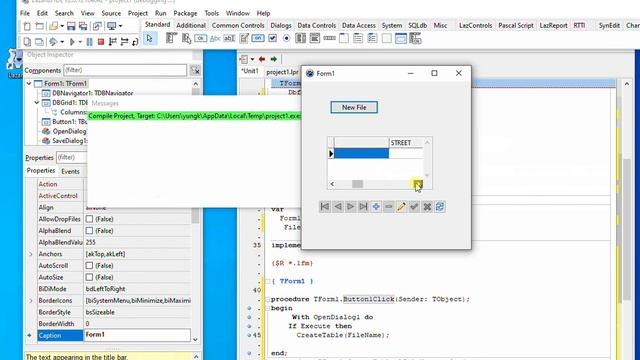Open the build mode dropdown arrow

pos(62,42)
